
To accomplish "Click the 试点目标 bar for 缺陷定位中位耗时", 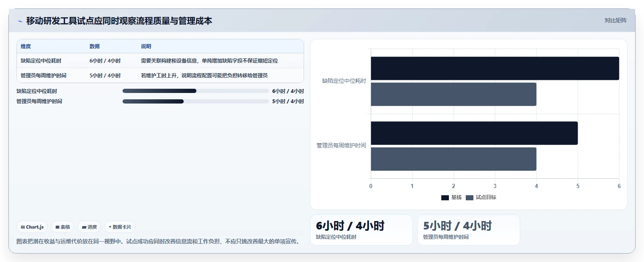I will (x=454, y=94).
